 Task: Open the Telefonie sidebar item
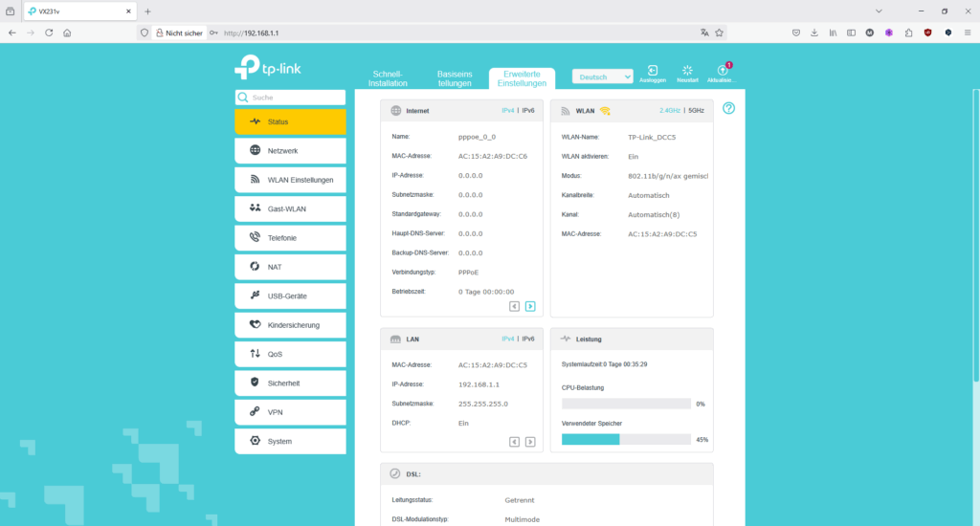pos(290,238)
